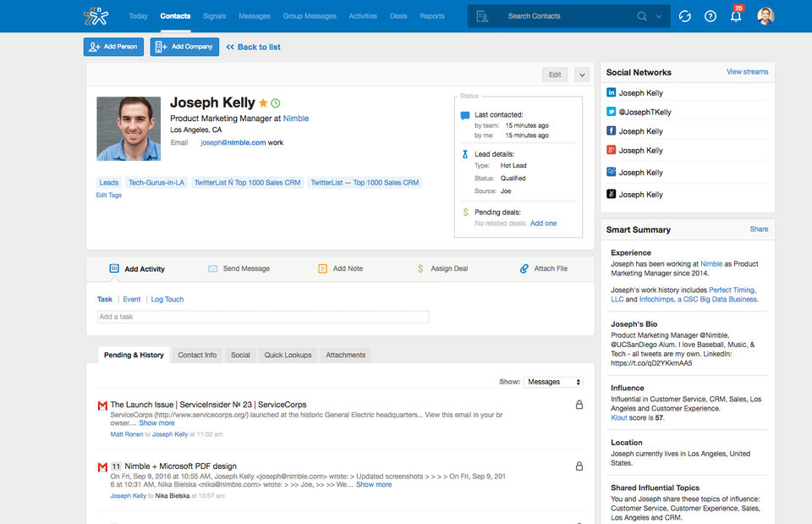The width and height of the screenshot is (812, 524).
Task: Switch to the Pending & History tab
Action: click(x=134, y=355)
